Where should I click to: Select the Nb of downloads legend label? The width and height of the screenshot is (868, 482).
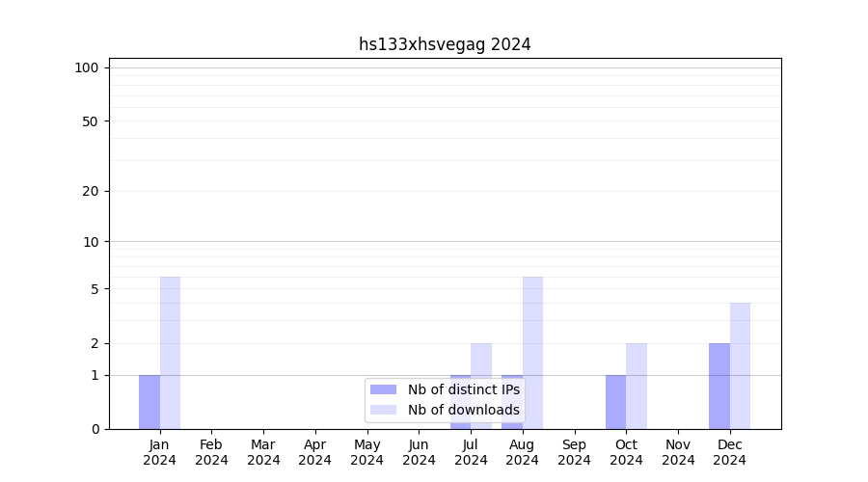tap(463, 410)
